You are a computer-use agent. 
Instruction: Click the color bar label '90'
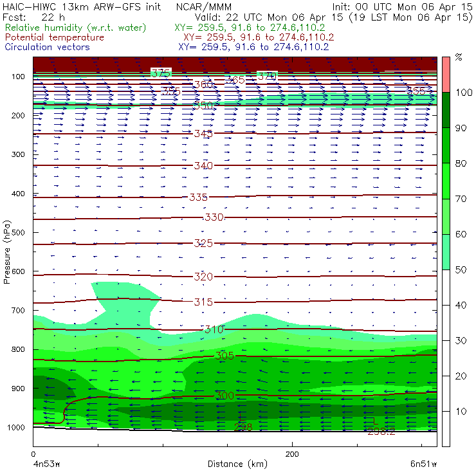[461, 128]
